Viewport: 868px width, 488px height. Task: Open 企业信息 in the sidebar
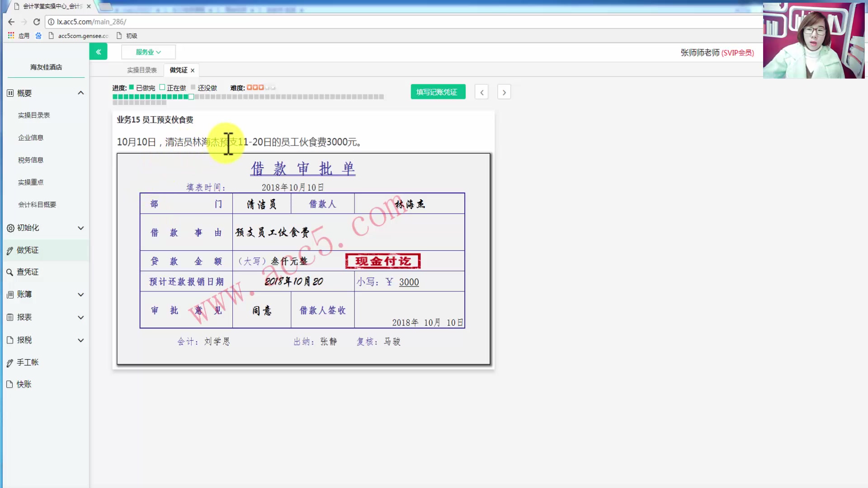[x=31, y=138]
